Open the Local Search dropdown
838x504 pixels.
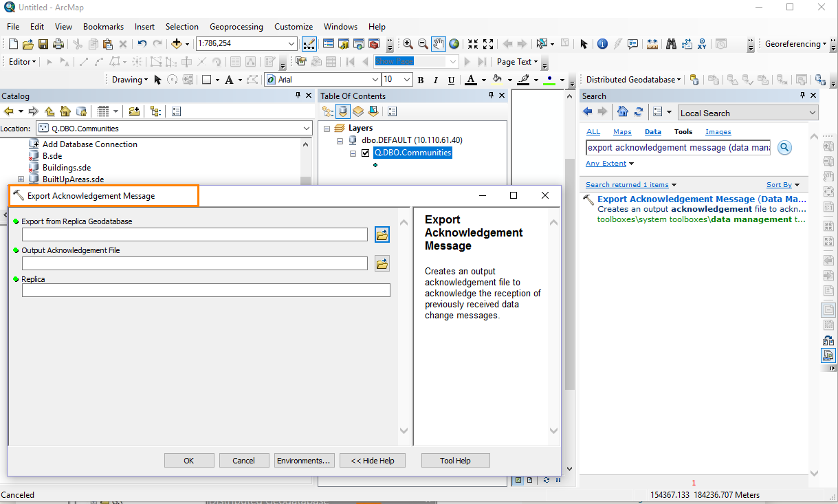[813, 113]
